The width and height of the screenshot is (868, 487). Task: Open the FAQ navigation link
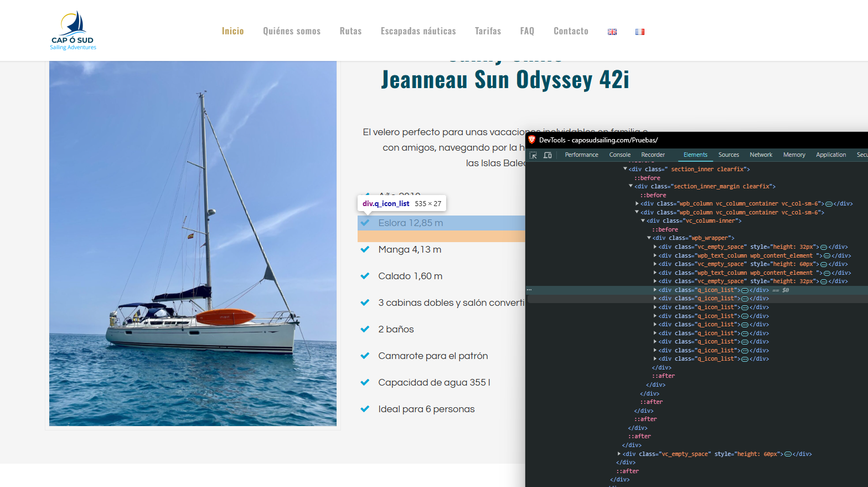[527, 31]
